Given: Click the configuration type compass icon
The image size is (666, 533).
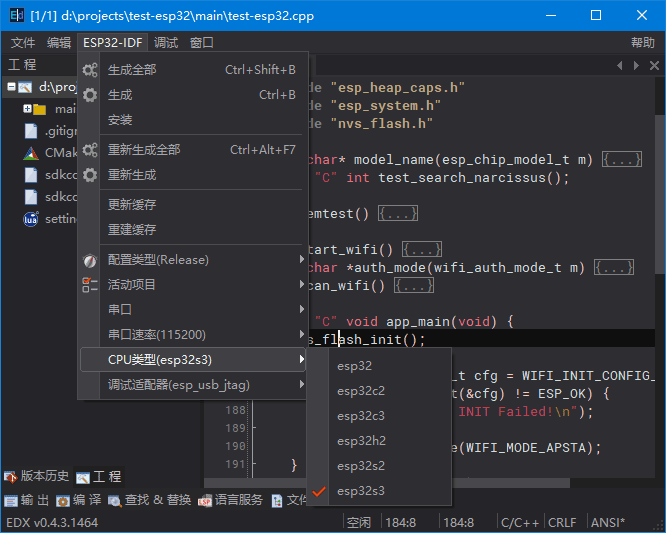Looking at the screenshot, I should point(90,260).
